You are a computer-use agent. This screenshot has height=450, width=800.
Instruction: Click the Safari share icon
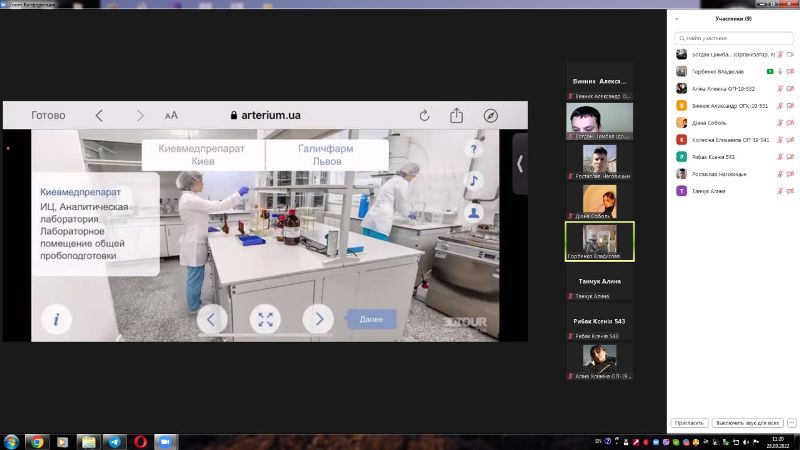[456, 115]
